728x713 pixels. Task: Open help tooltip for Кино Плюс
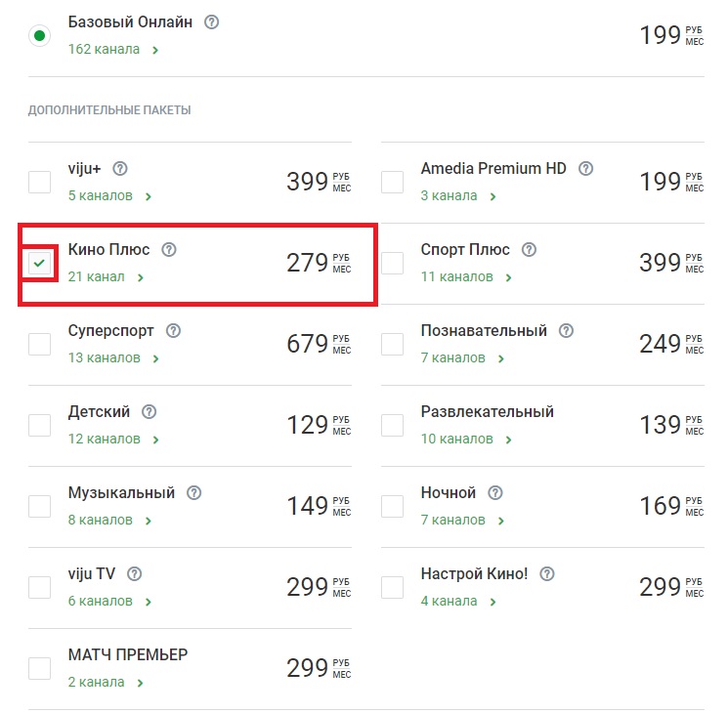coord(169,250)
